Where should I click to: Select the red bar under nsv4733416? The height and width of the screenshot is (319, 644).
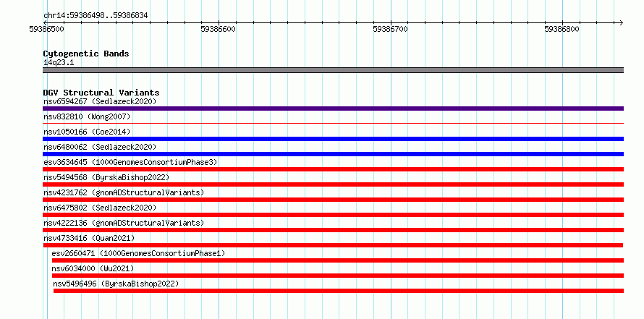click(x=333, y=245)
